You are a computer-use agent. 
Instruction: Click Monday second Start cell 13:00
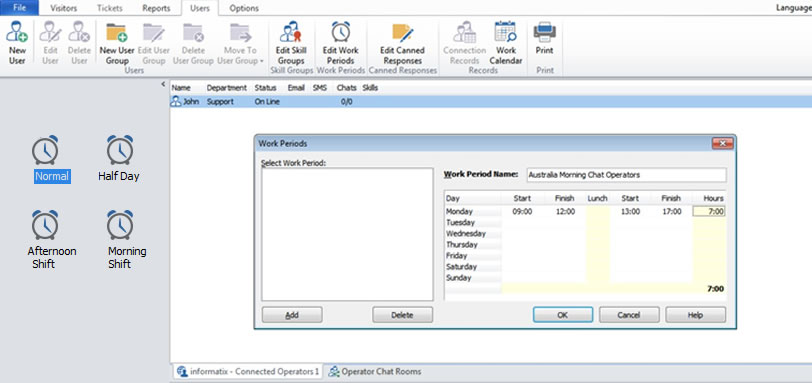point(630,212)
